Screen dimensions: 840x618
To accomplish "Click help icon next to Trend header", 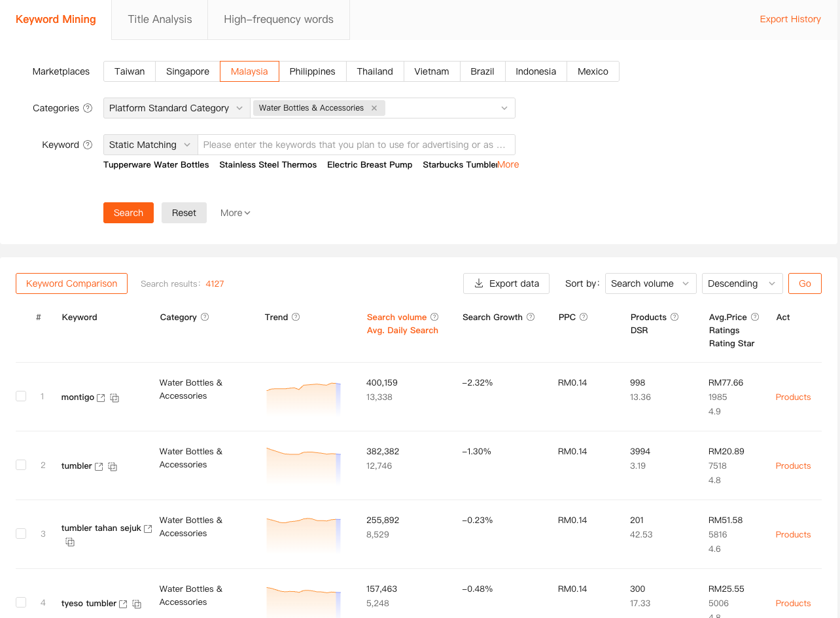I will coord(296,318).
